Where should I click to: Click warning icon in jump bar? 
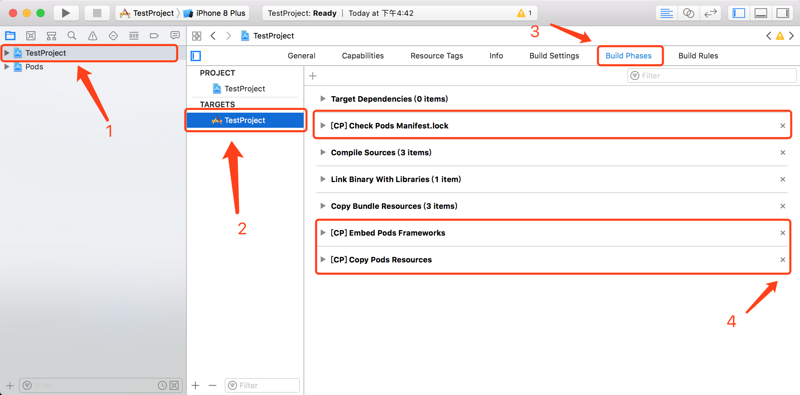780,36
